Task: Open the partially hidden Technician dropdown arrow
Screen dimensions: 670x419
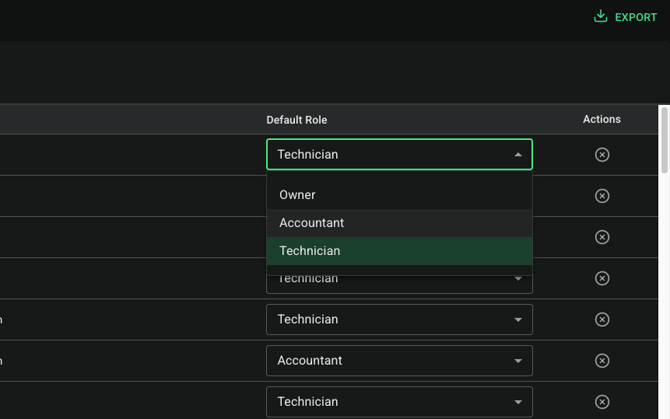Action: [518, 279]
